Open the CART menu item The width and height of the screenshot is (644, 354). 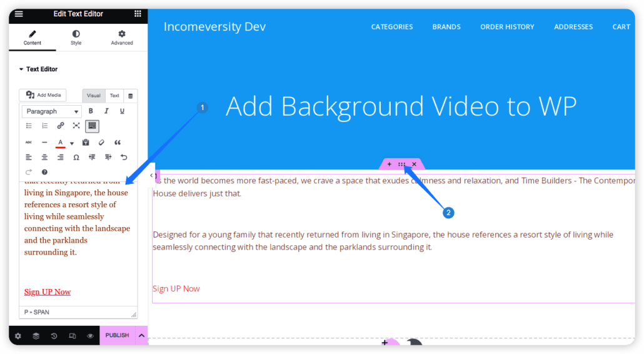click(x=621, y=27)
